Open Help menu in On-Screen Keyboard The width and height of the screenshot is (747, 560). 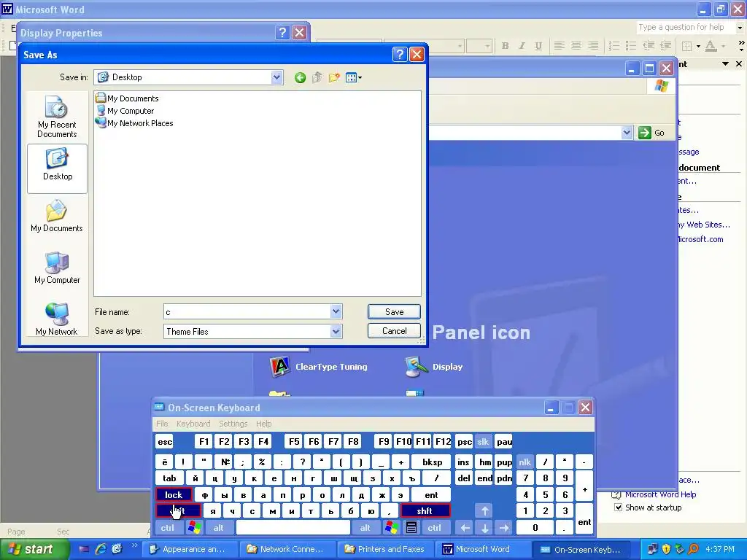[263, 424]
